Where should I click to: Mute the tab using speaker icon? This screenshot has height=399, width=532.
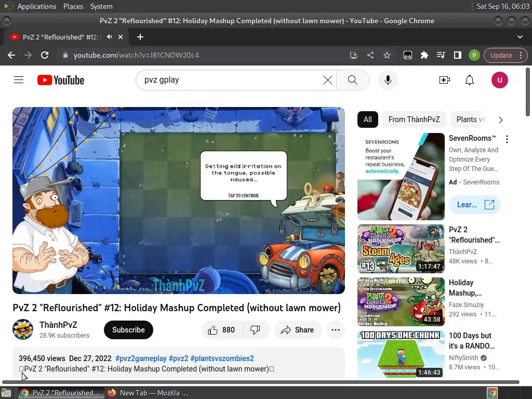[x=109, y=37]
